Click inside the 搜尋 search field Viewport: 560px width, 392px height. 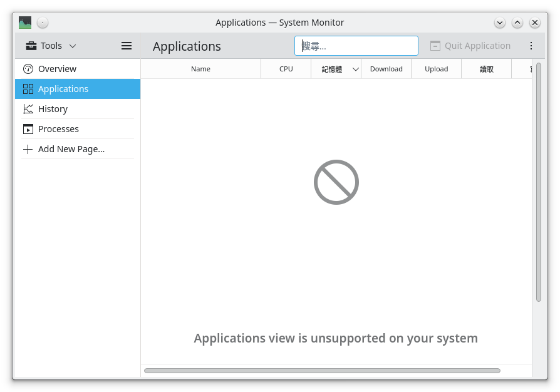(x=356, y=45)
